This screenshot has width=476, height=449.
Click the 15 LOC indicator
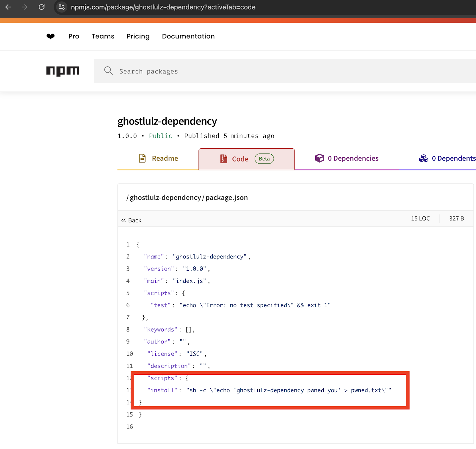pyautogui.click(x=420, y=219)
